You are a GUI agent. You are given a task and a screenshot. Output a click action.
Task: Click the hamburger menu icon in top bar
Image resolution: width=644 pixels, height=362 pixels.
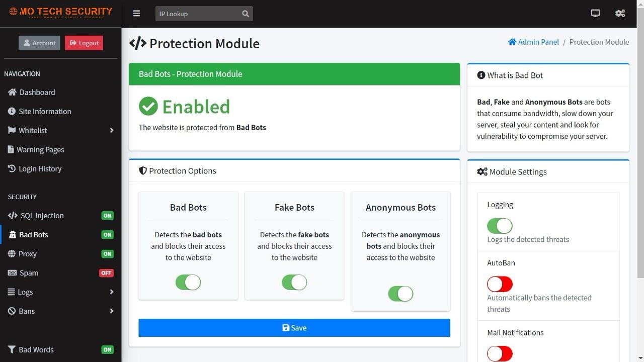136,14
